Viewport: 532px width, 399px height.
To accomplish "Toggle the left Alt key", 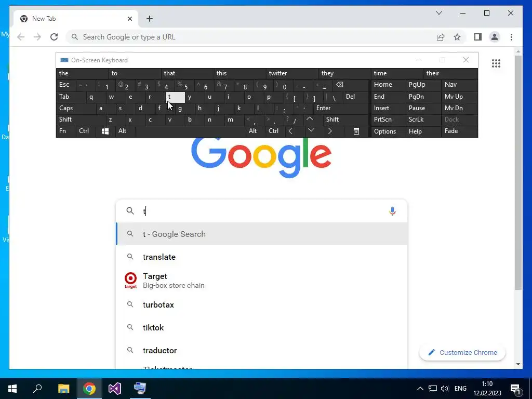I will 125,131.
